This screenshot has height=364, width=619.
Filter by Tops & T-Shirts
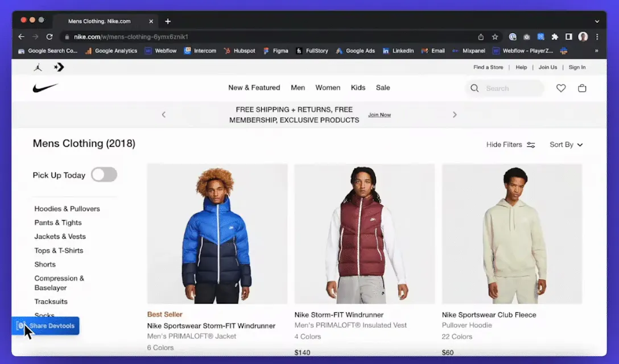tap(59, 250)
